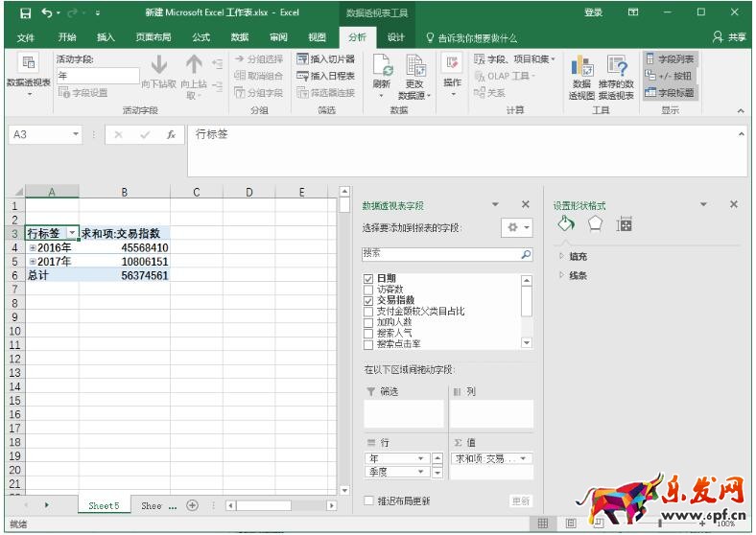The width and height of the screenshot is (756, 535).
Task: Open the PivotChart (数据透视图) tool
Action: (x=580, y=69)
